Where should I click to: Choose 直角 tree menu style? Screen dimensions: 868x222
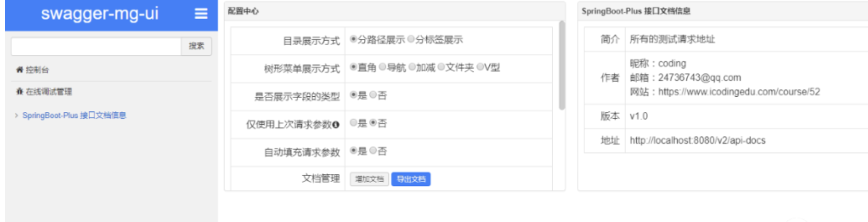[353, 67]
